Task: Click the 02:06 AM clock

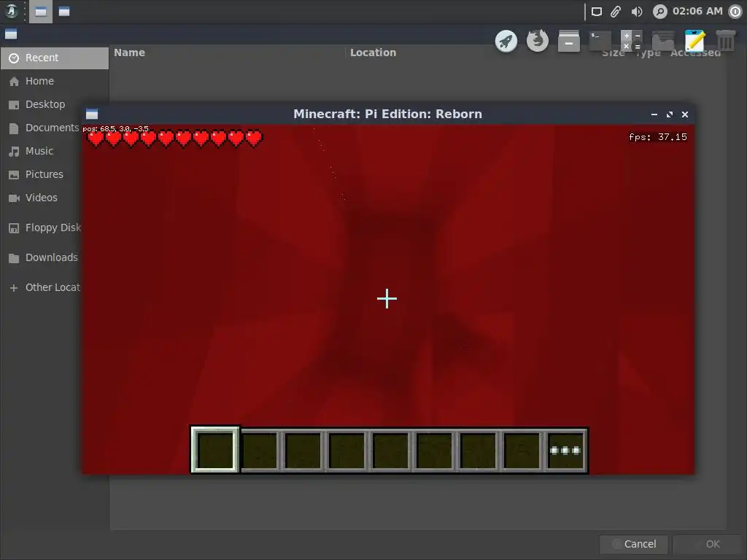Action: coord(697,11)
